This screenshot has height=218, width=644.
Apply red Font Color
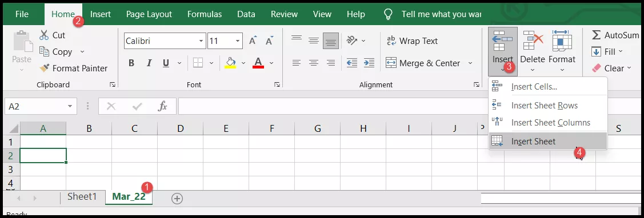(x=258, y=63)
